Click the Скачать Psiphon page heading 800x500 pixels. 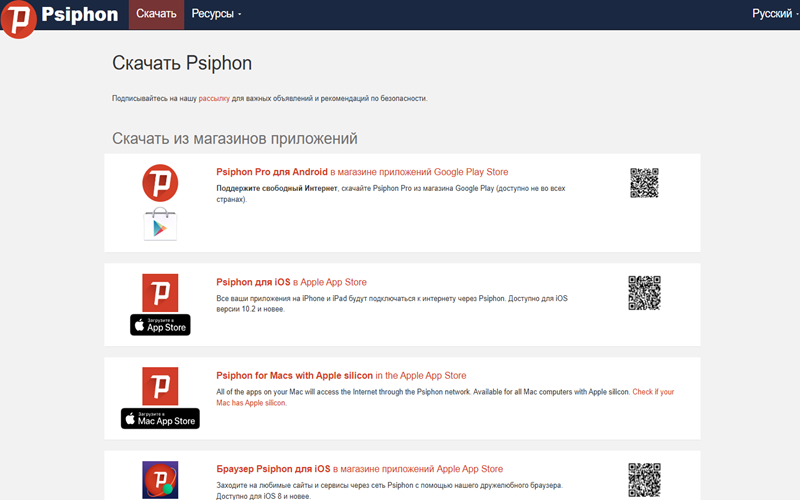pos(182,63)
